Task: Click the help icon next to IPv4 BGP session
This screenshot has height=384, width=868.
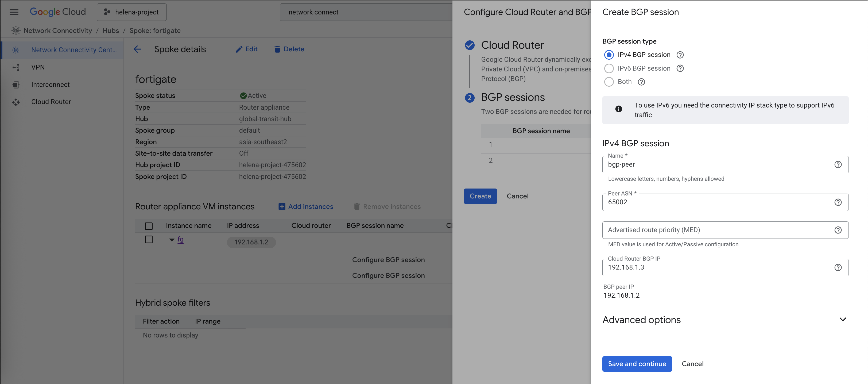Action: 680,55
